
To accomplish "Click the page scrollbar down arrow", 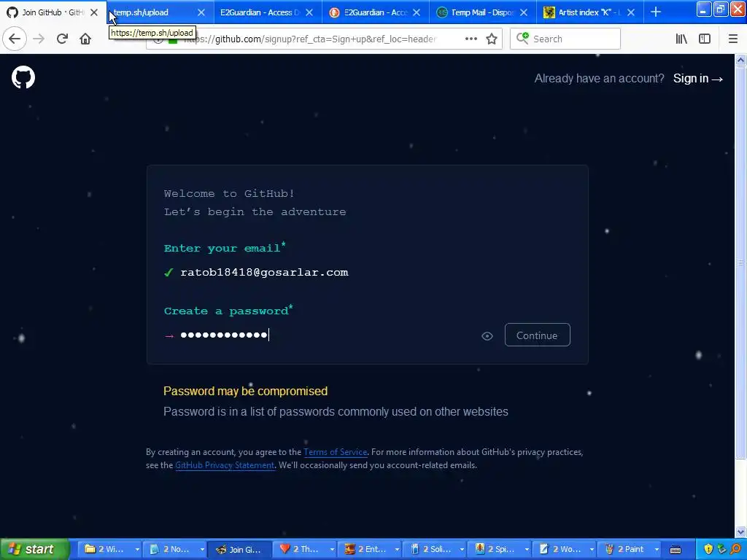I will pos(740,532).
